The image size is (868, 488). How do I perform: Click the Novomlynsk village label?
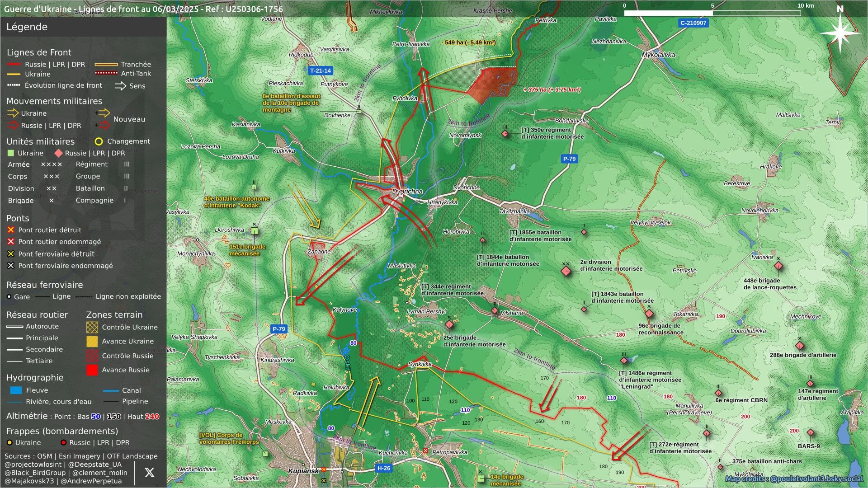[x=465, y=136]
